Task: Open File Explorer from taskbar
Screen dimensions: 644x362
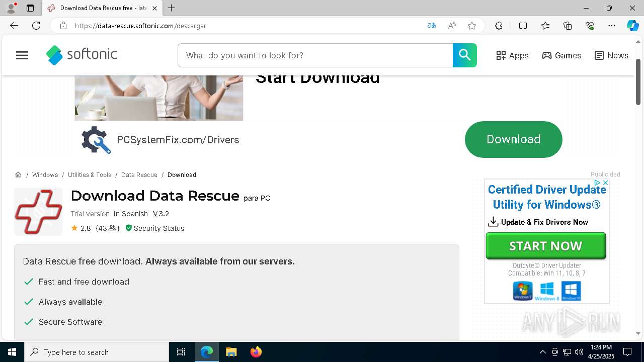Action: [x=231, y=352]
